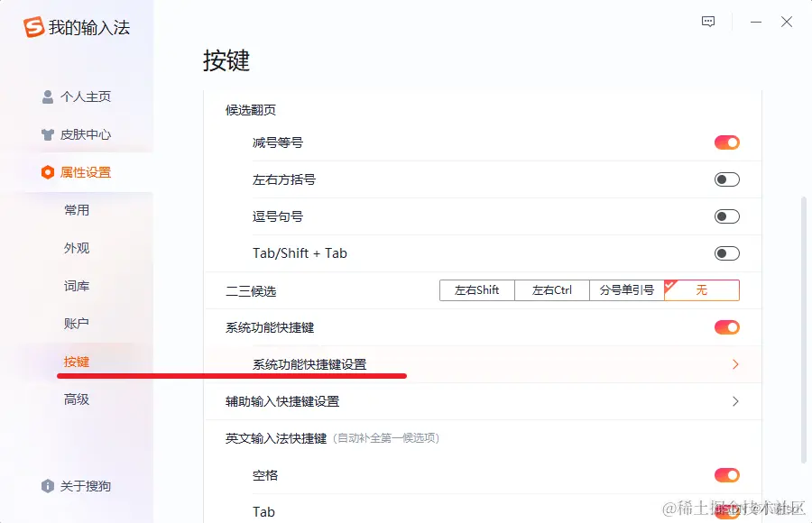Click the 左右方括号 label
This screenshot has width=812, height=523.
click(284, 179)
